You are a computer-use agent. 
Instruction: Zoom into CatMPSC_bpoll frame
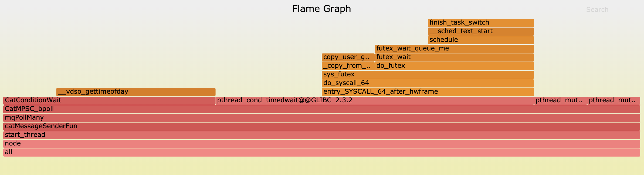pyautogui.click(x=322, y=109)
